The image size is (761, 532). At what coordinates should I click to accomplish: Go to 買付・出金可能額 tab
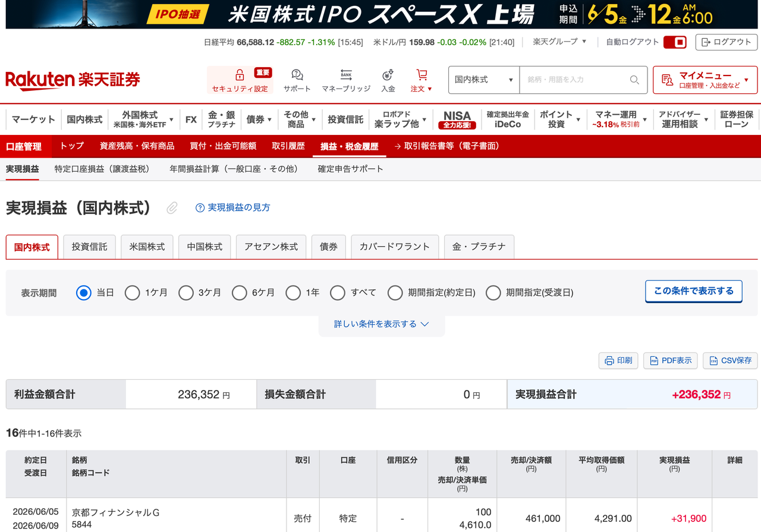click(x=223, y=146)
